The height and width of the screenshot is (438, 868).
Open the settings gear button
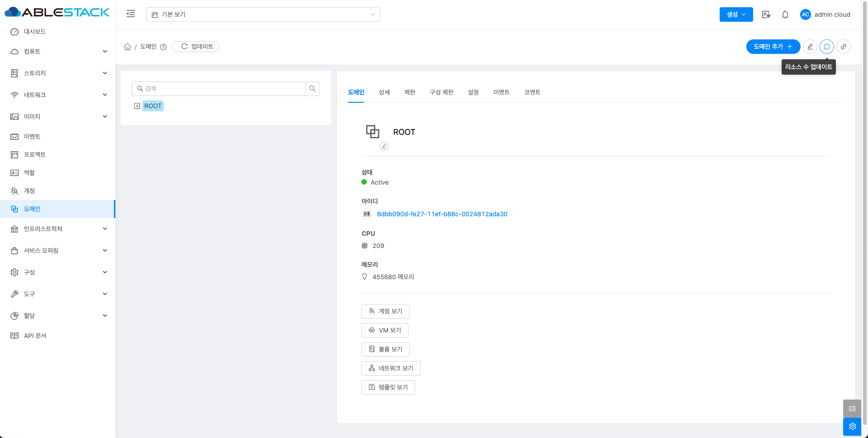click(852, 426)
